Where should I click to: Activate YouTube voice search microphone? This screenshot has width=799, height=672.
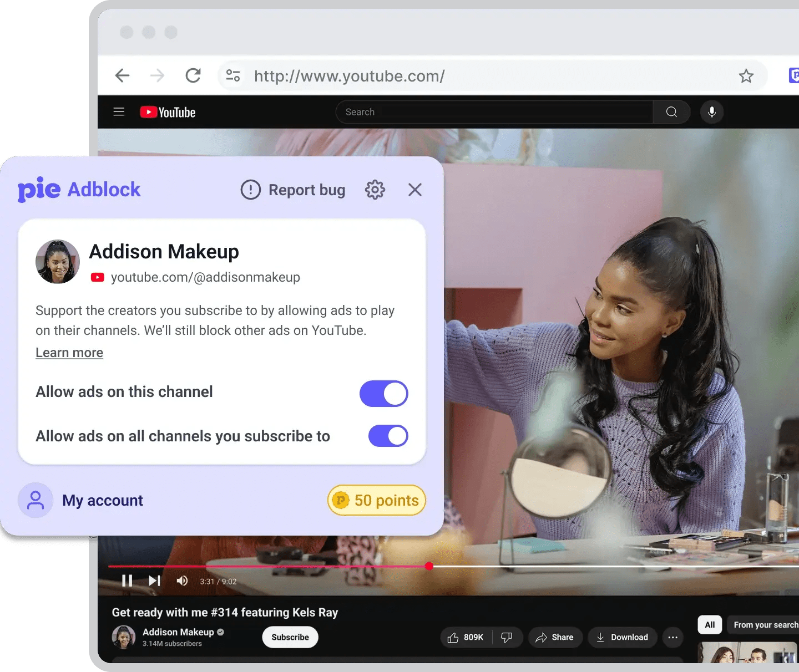coord(711,111)
